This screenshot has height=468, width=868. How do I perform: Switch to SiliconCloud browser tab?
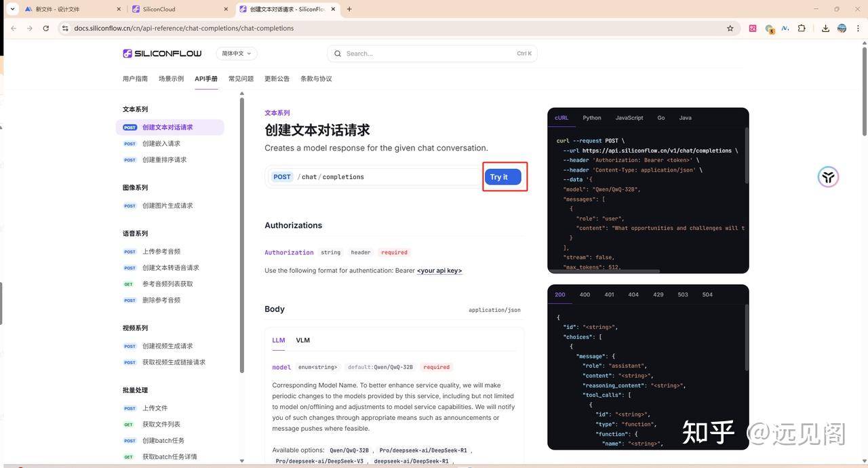[x=180, y=9]
